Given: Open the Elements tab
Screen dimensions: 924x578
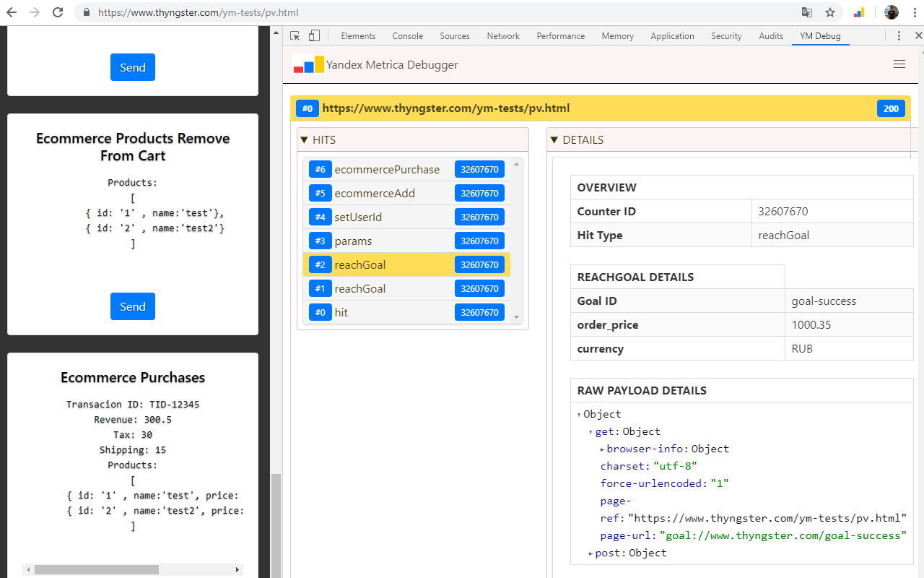Looking at the screenshot, I should click(358, 35).
